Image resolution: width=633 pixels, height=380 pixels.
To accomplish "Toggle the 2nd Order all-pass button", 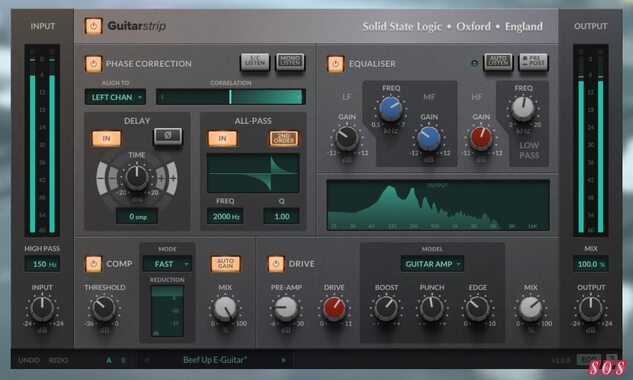I will click(x=284, y=139).
